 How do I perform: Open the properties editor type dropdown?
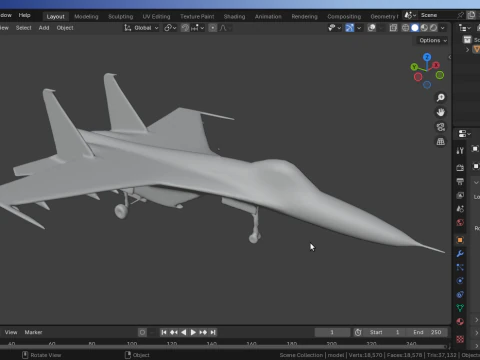pos(464,134)
